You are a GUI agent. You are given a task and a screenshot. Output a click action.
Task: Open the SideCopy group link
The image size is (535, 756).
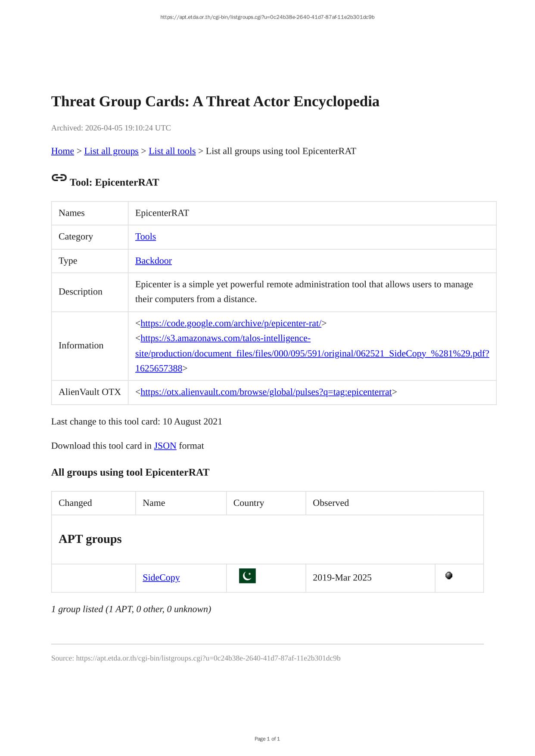tap(161, 578)
